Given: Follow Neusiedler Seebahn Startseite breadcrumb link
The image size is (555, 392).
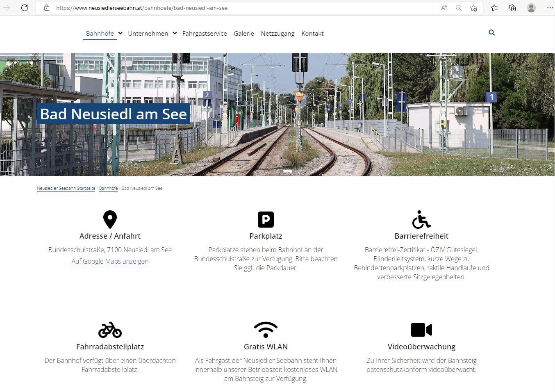Looking at the screenshot, I should (66, 188).
